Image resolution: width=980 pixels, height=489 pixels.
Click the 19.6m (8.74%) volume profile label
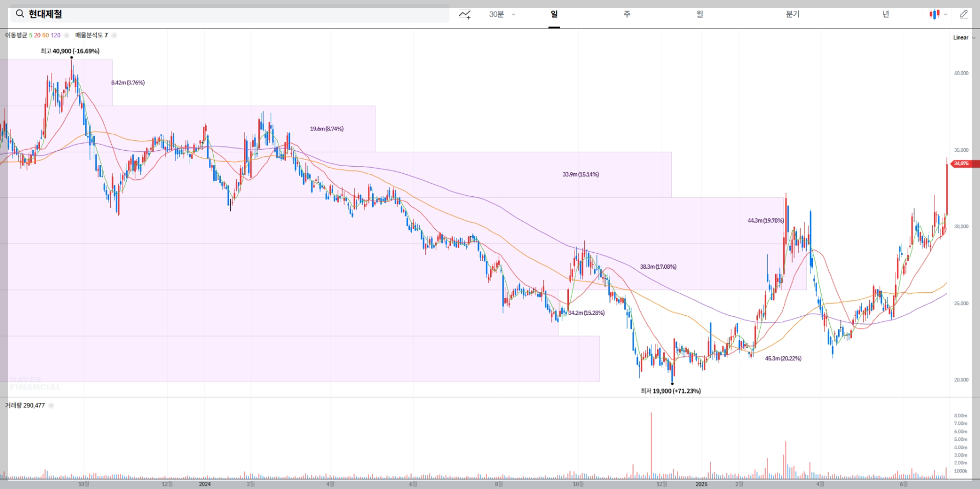pyautogui.click(x=327, y=129)
